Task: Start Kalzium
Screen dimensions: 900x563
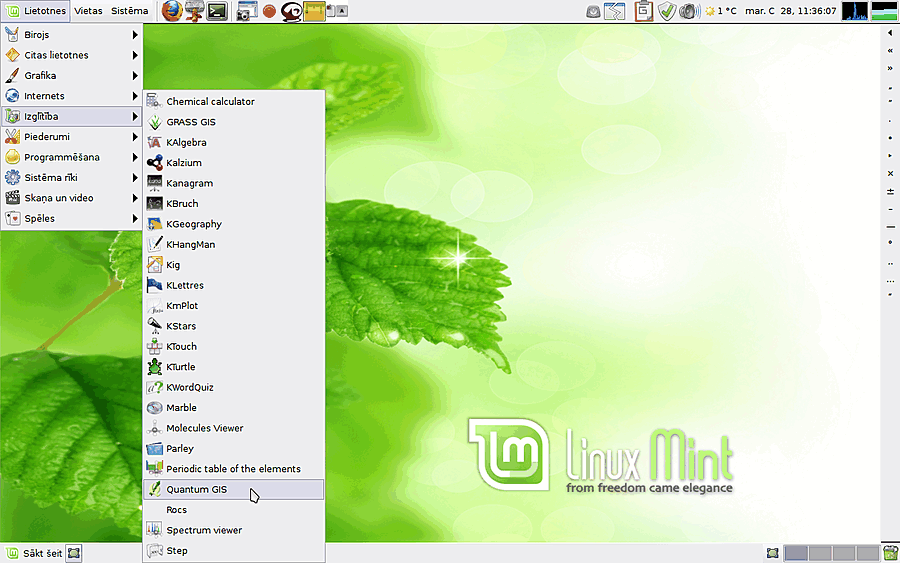Action: pos(234,163)
